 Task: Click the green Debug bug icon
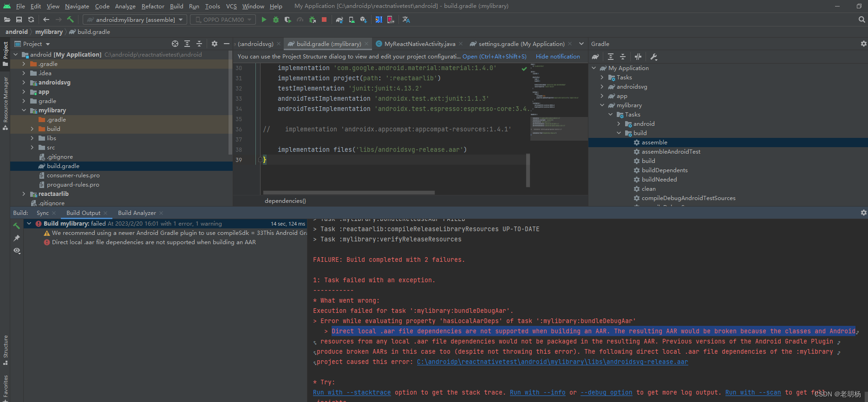[x=276, y=19]
